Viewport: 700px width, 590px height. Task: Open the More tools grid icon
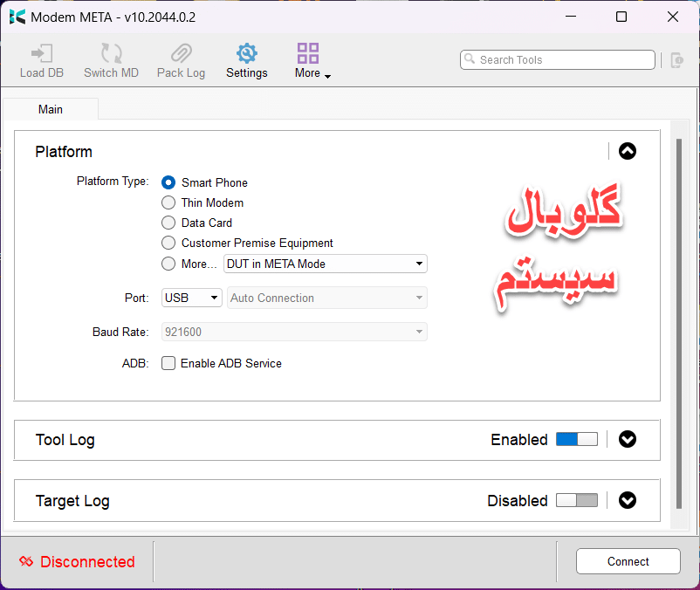click(308, 53)
